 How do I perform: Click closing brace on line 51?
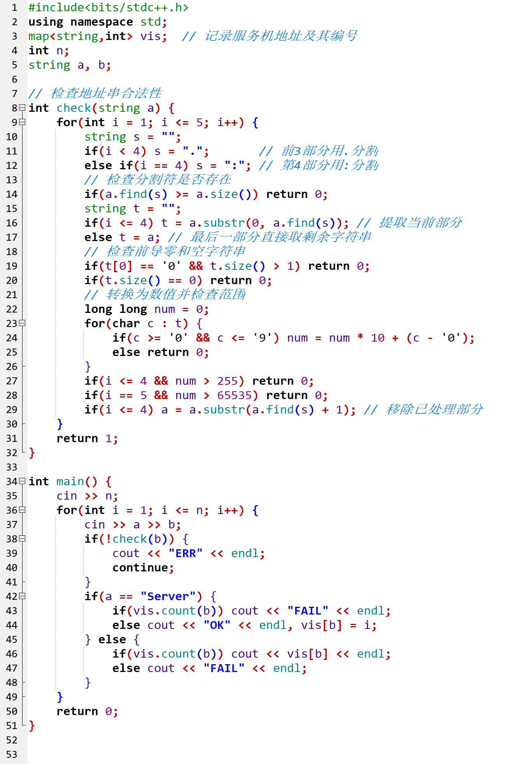point(32,726)
